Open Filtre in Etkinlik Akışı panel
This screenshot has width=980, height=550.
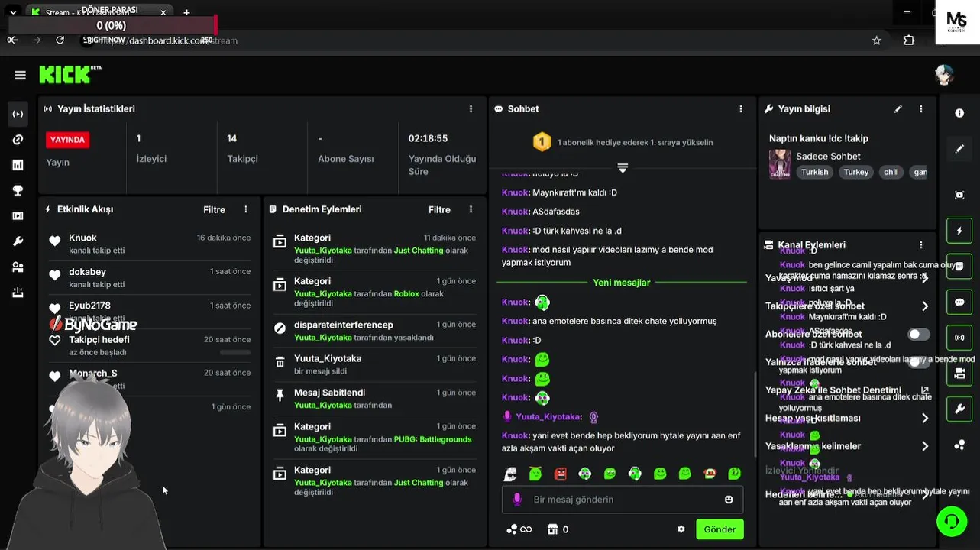point(214,209)
